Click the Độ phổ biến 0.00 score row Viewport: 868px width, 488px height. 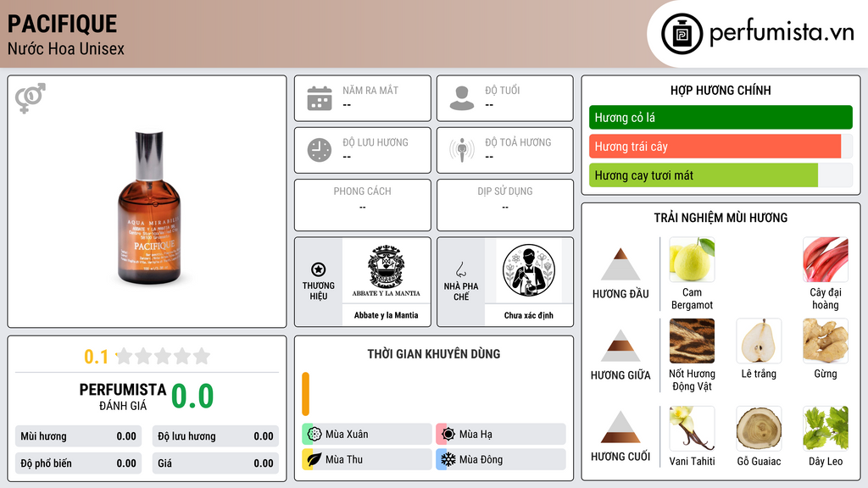[79, 463]
